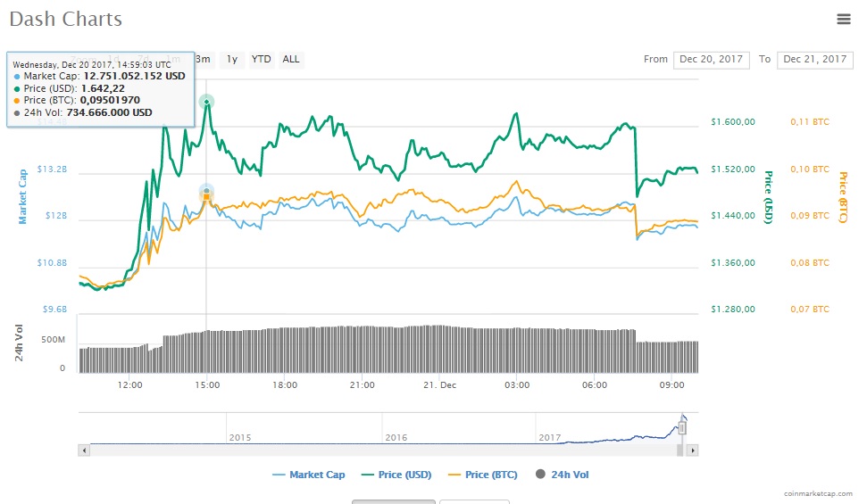The width and height of the screenshot is (867, 504).
Task: Click the green Price (USD) peak marker
Action: tap(206, 102)
